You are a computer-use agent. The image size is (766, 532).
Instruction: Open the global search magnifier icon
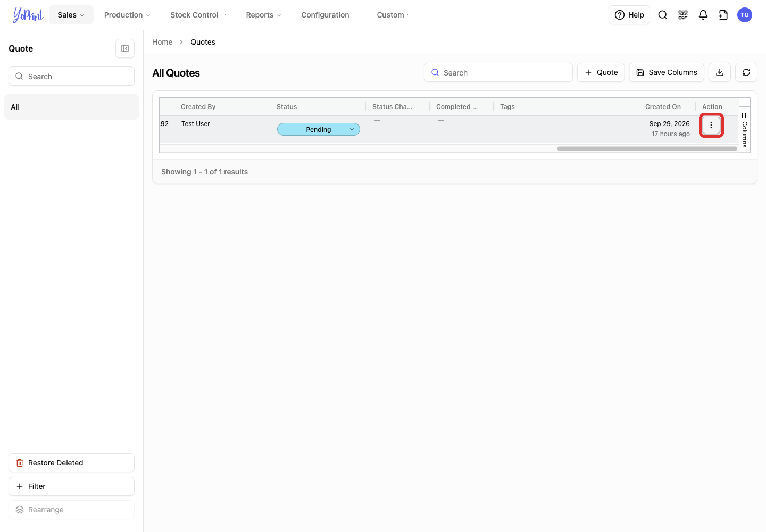tap(663, 15)
